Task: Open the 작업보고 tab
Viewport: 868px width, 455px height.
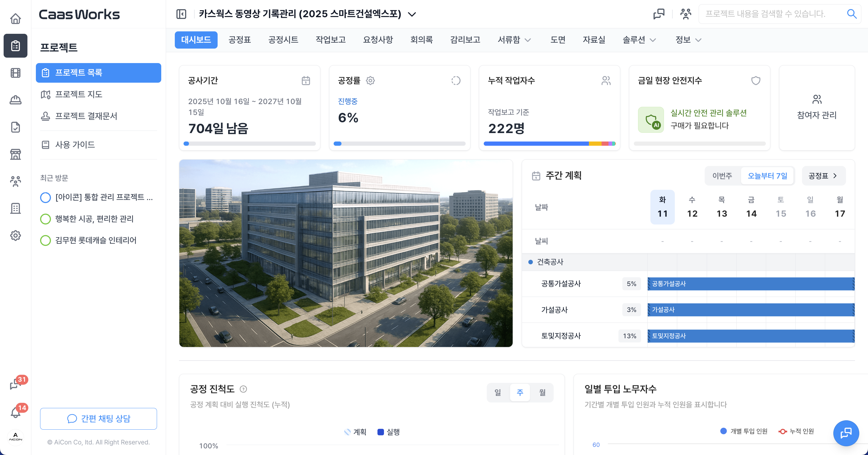Action: coord(331,40)
